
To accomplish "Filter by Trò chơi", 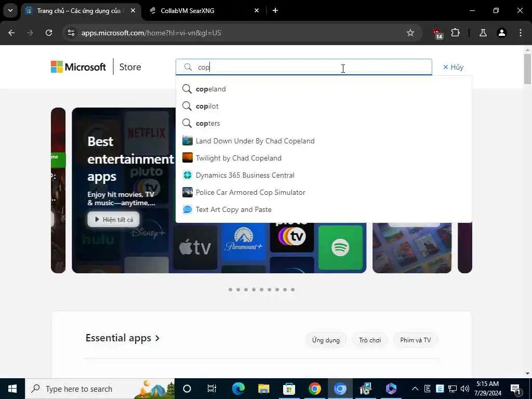I will click(370, 340).
